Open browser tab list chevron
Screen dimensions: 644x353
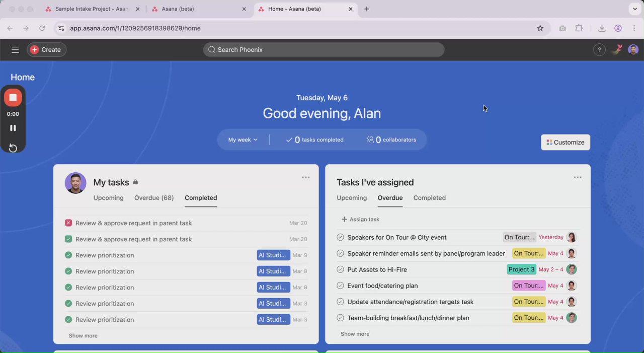click(x=634, y=9)
